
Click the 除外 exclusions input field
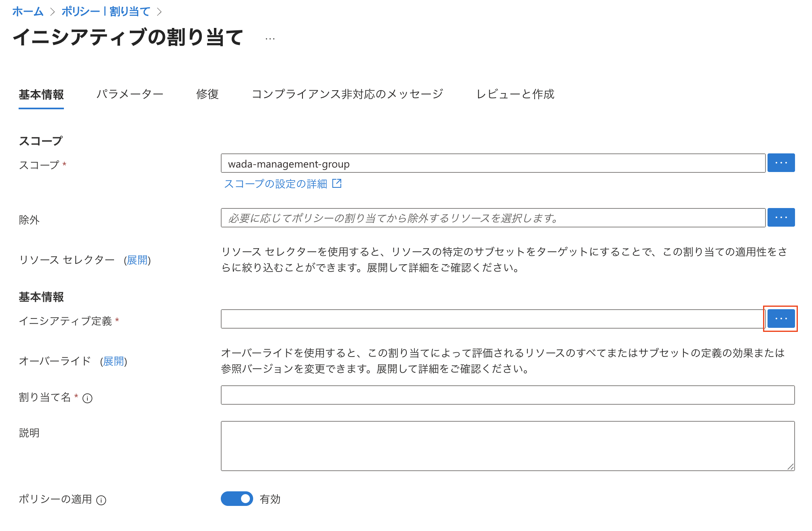[x=493, y=218]
